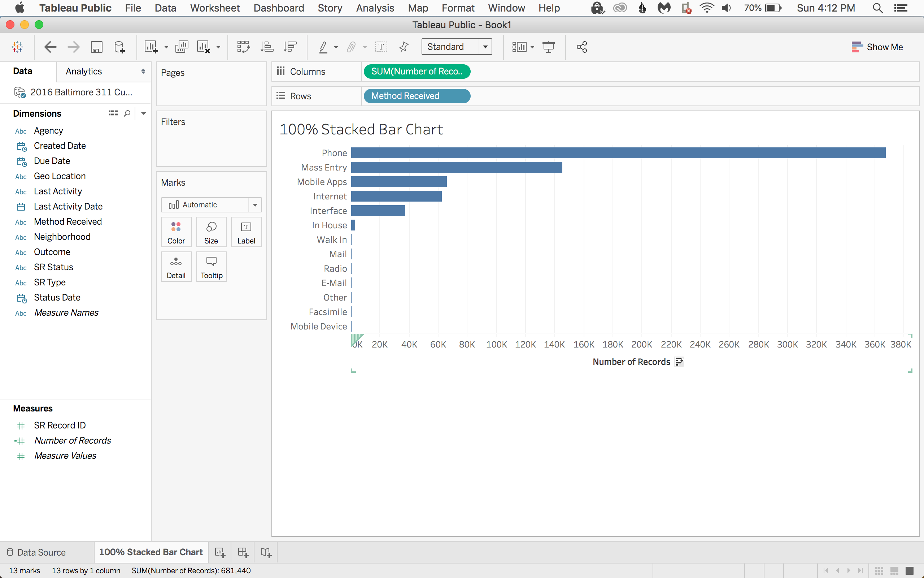Click the Method Received pill on Rows

417,96
